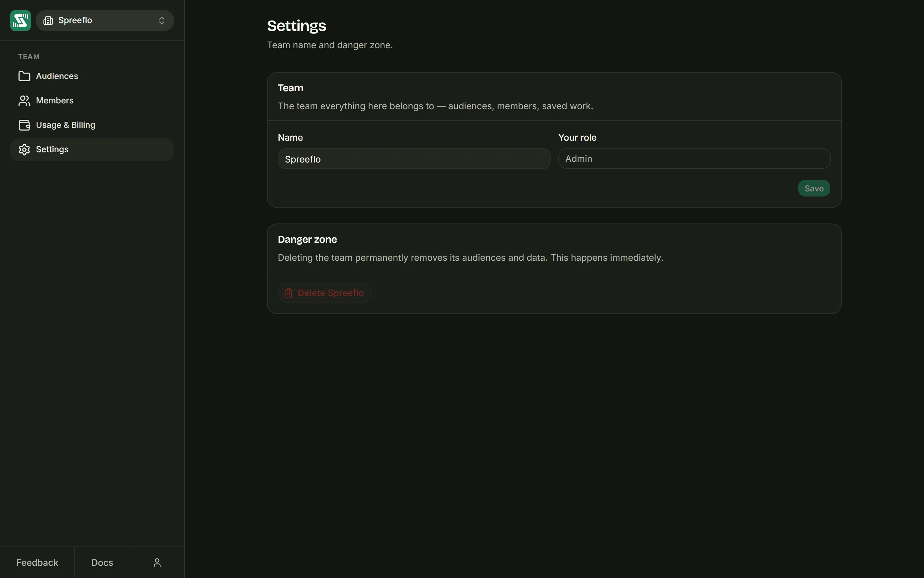Screen dimensions: 924x578
Task: Open the Docs link
Action: [102, 562]
